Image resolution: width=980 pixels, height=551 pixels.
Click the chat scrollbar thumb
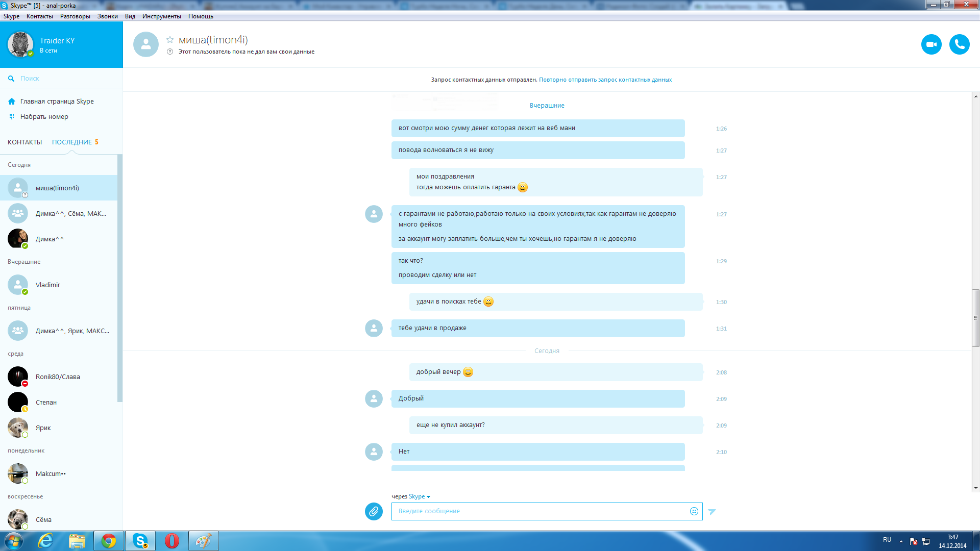click(x=975, y=318)
